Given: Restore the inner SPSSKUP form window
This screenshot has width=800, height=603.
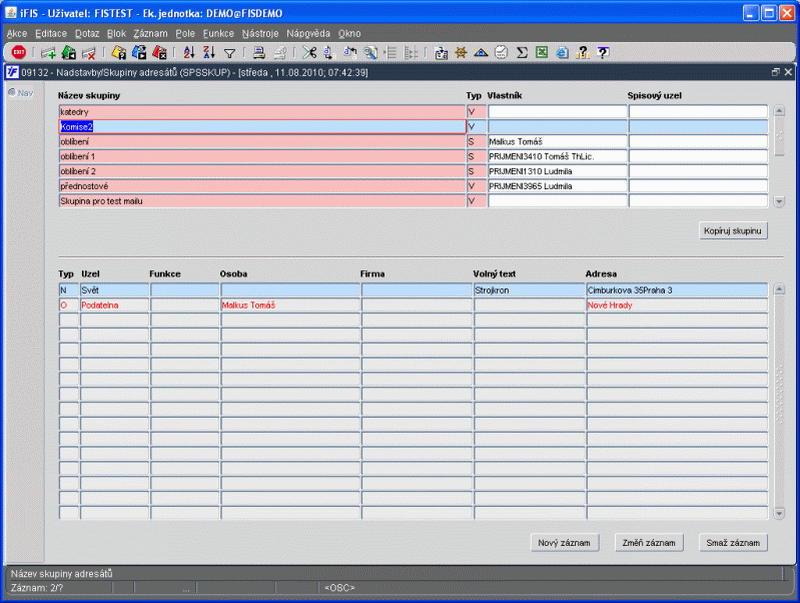Looking at the screenshot, I should pos(776,72).
